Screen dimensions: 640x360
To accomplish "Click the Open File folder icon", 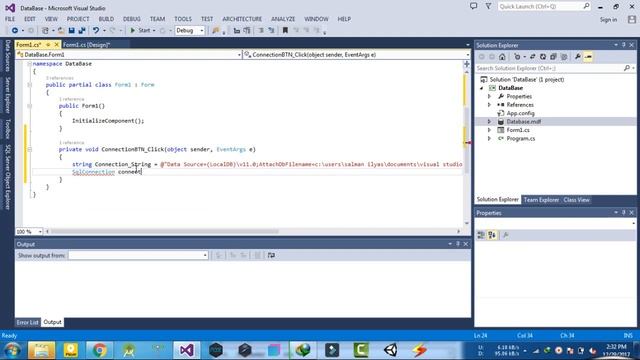I will [61, 31].
